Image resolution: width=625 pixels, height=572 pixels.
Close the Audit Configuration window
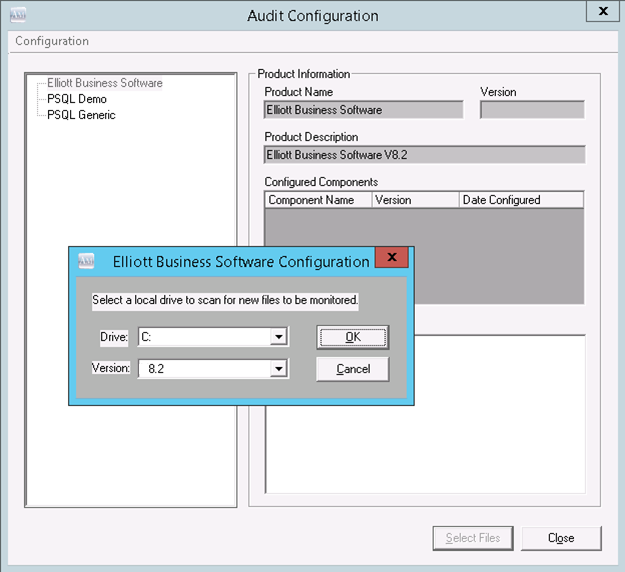pos(603,11)
